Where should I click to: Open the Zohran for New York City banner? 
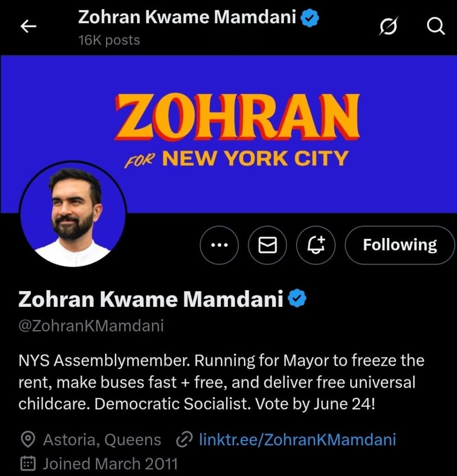coord(228,133)
